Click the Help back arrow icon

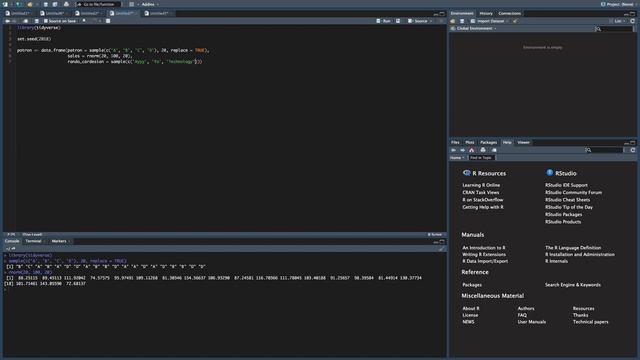click(x=453, y=150)
